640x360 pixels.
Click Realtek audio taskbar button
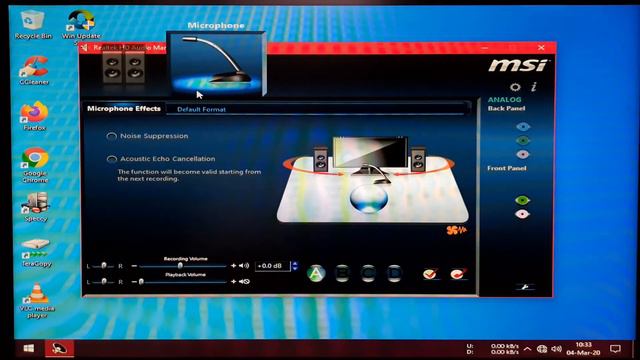60,349
